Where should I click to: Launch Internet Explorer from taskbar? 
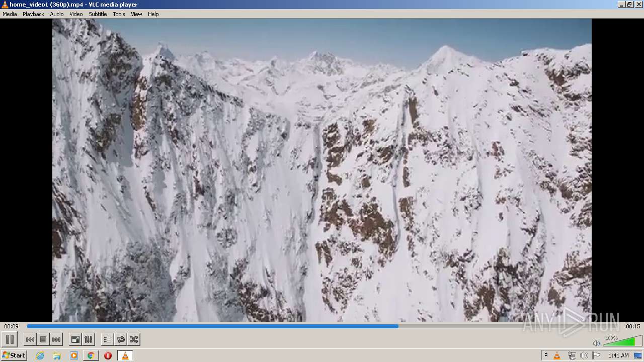[40, 355]
